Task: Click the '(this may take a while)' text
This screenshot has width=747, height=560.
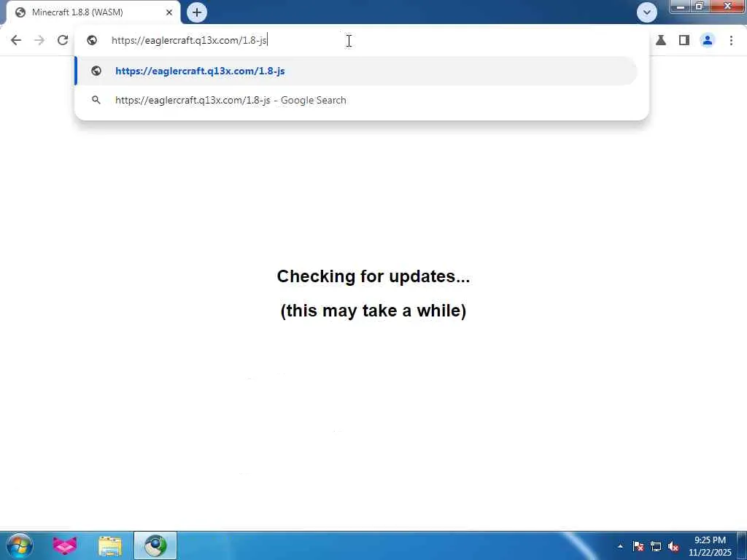Action: pos(373,311)
